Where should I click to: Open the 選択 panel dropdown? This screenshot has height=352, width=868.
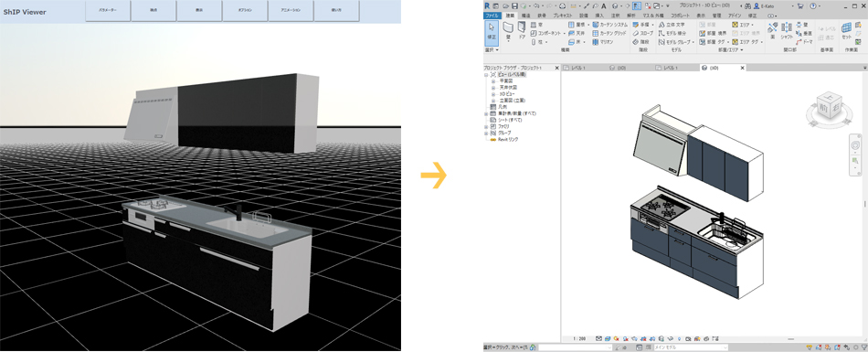pos(492,50)
